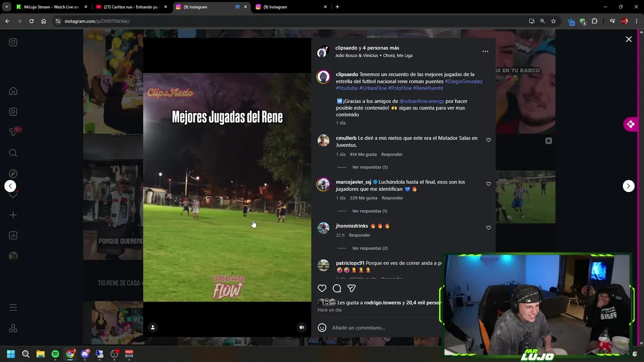Switch to Carlitos run YouTube tab
Image resolution: width=644 pixels, height=362 pixels.
132,7
